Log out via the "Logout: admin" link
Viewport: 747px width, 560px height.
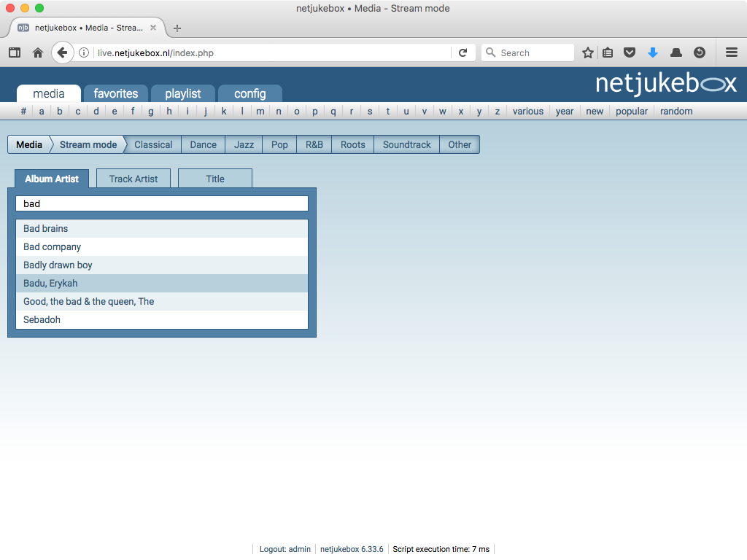pyautogui.click(x=284, y=549)
